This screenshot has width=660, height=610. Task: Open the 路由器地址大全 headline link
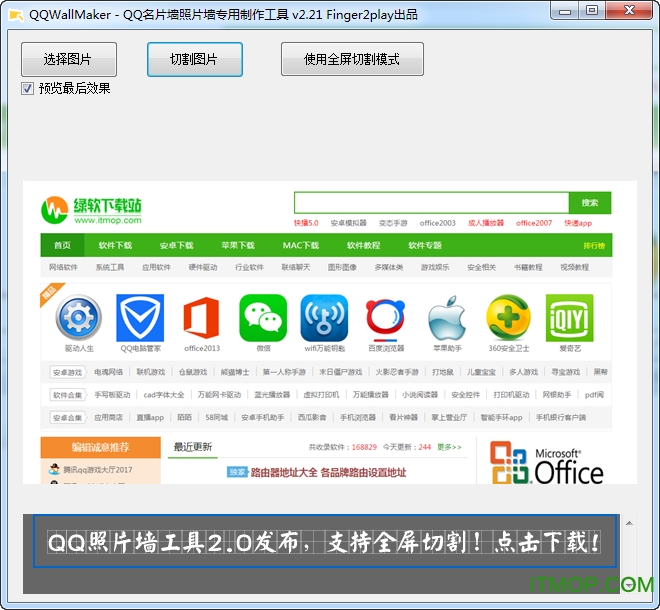(328, 472)
